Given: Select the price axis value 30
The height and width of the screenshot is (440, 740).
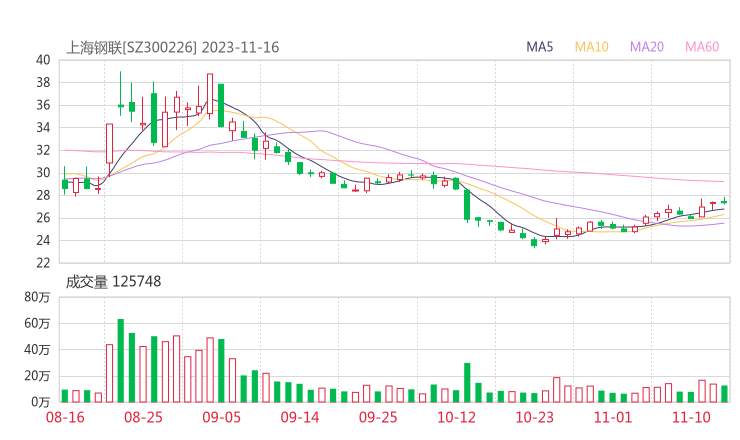Looking at the screenshot, I should pos(43,173).
